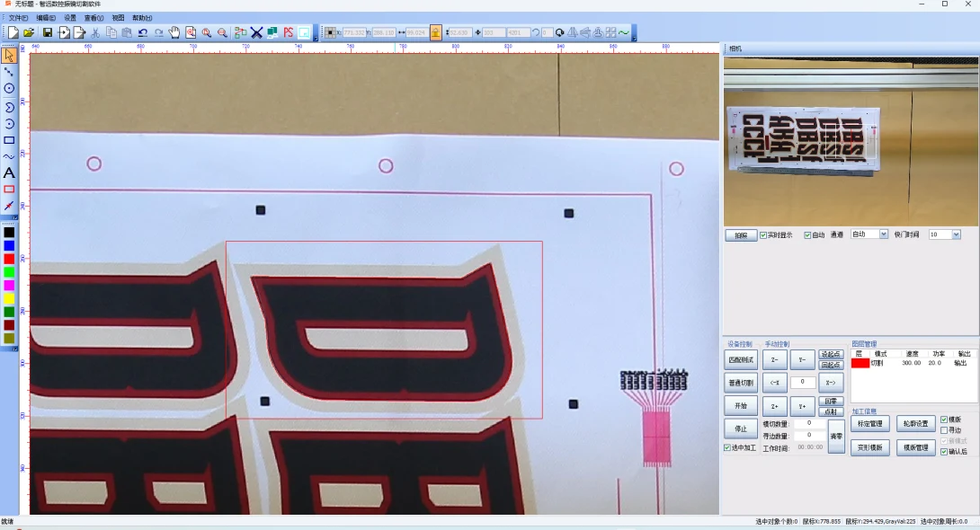Click the X step distance input field
Image resolution: width=980 pixels, height=530 pixels.
[x=802, y=383]
